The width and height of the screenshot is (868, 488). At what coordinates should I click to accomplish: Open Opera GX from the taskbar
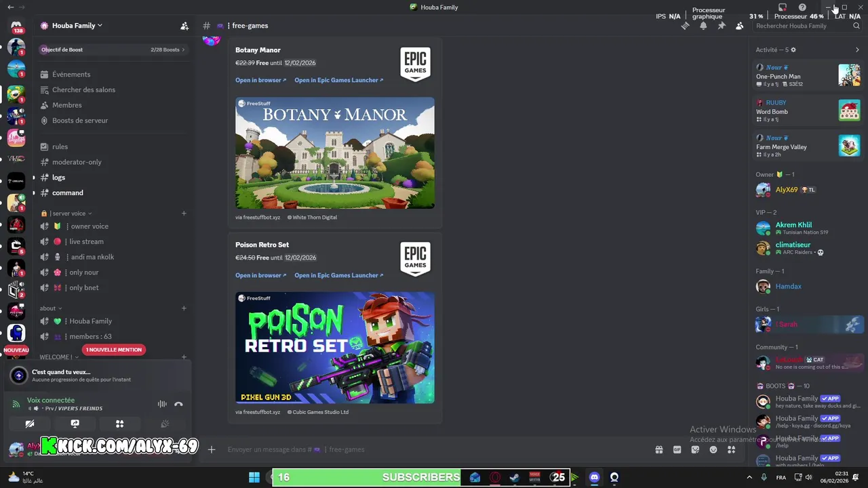click(x=494, y=477)
